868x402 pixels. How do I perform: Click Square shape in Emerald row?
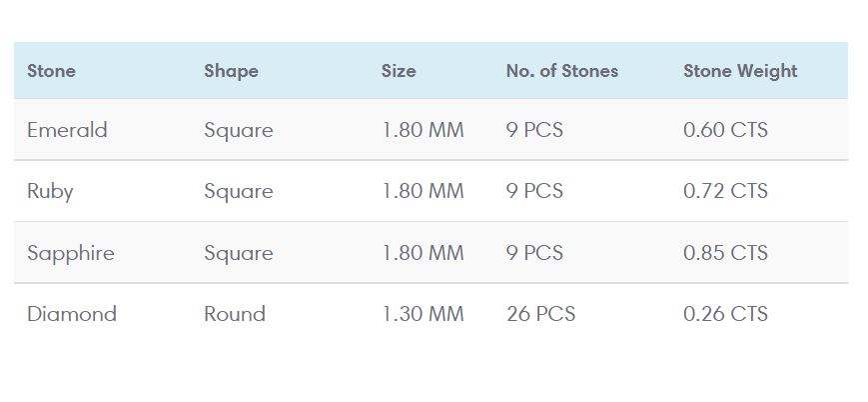(238, 130)
